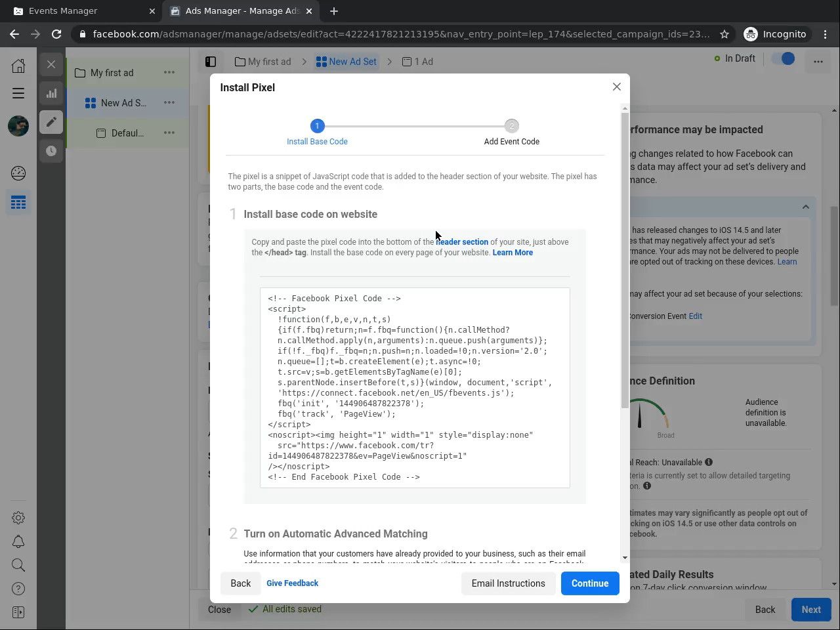This screenshot has height=630, width=840.
Task: Select the Default ad tree row
Action: click(x=127, y=133)
